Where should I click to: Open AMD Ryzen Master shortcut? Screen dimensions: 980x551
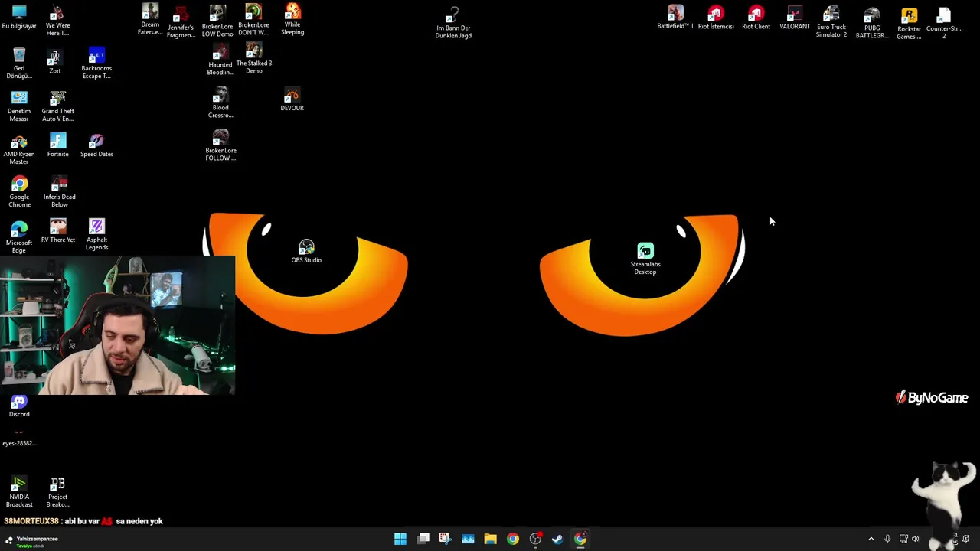tap(19, 148)
